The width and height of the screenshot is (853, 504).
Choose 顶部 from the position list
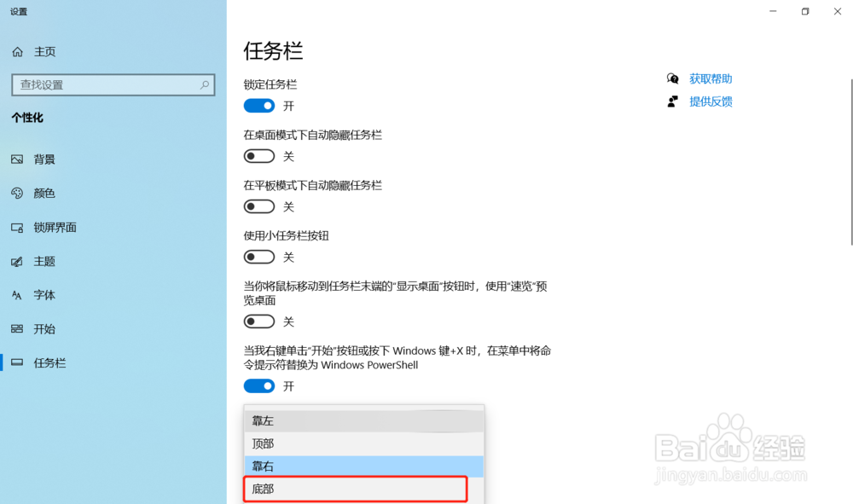tap(364, 443)
